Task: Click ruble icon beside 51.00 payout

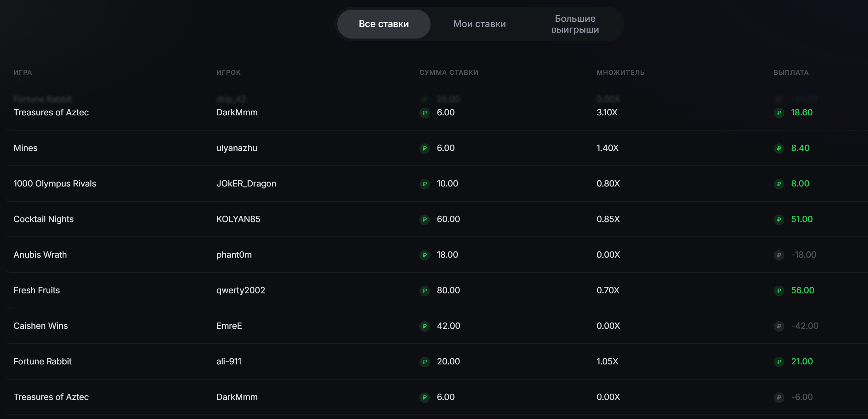Action: point(779,219)
